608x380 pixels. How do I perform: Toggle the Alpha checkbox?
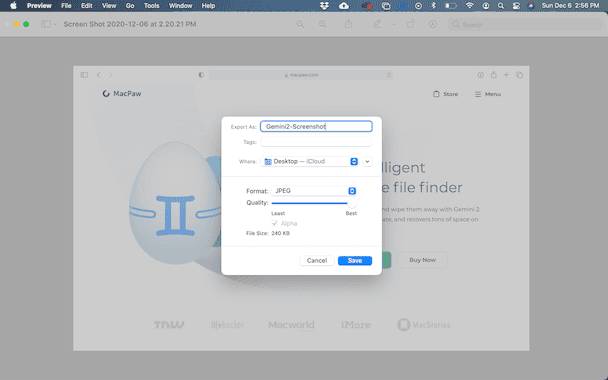coord(275,223)
